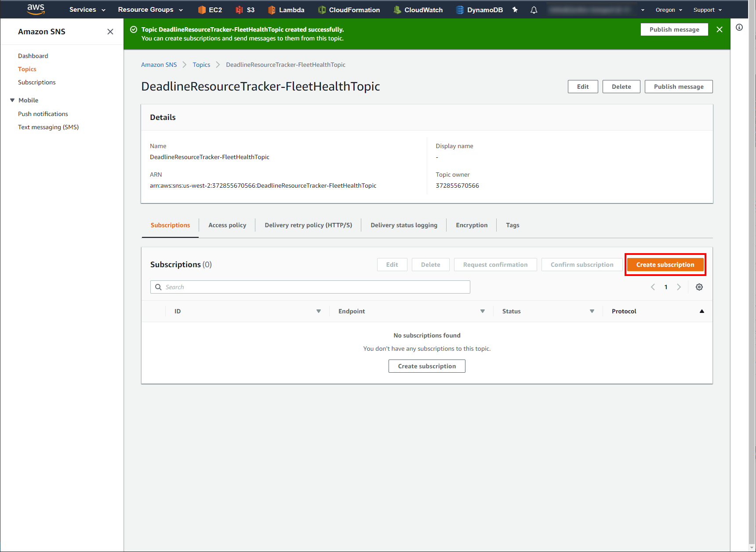Close the Amazon SNS navigation panel
This screenshot has height=552, width=756.
click(110, 32)
